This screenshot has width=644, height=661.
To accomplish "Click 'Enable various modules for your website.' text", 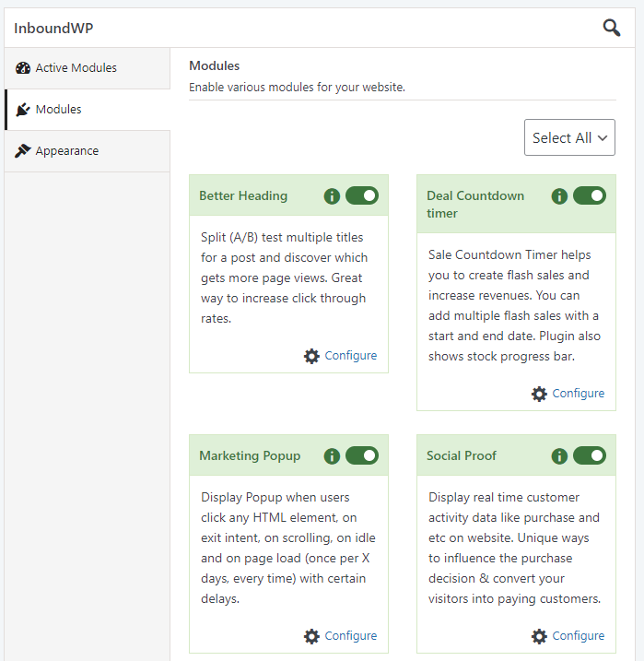I will [297, 88].
